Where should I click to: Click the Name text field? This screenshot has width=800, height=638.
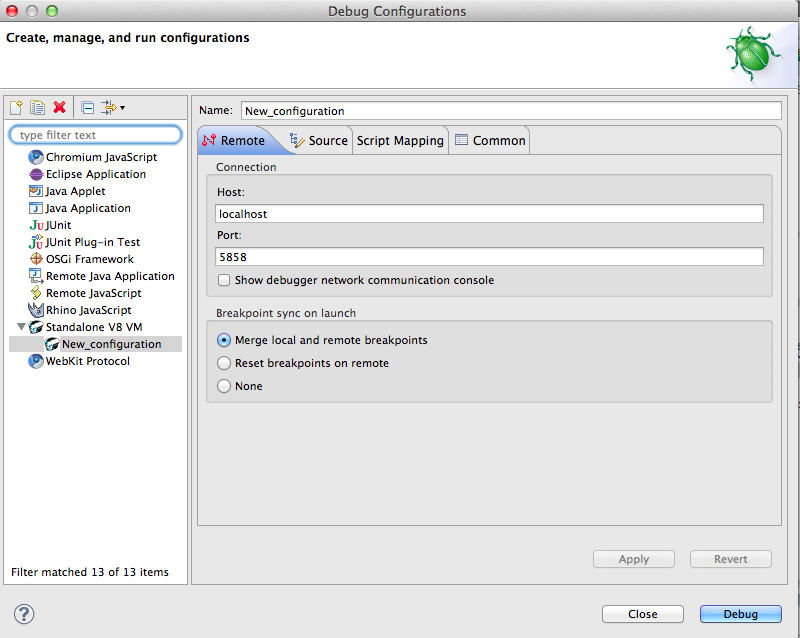511,111
